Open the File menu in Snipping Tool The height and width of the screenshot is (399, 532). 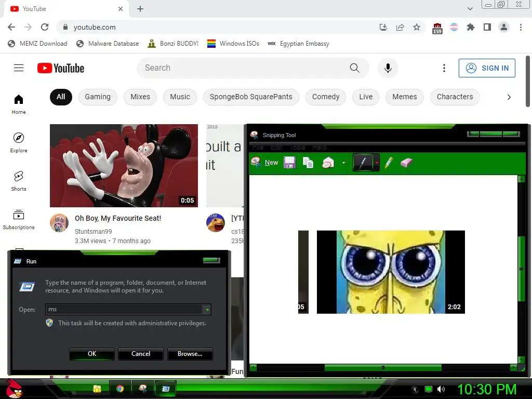(x=258, y=147)
